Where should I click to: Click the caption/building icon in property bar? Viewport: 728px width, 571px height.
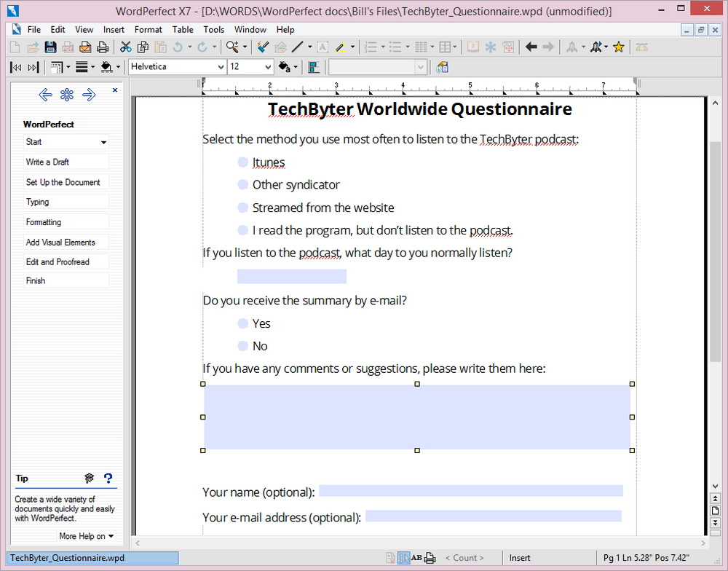(x=443, y=67)
